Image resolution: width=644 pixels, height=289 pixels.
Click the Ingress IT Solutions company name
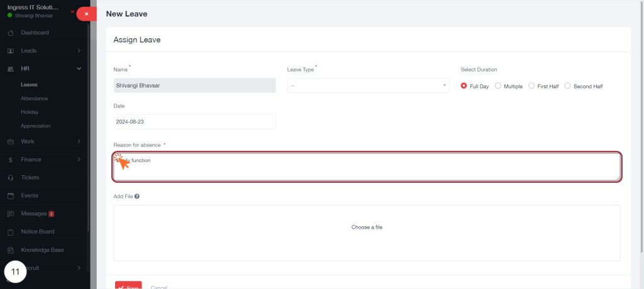pyautogui.click(x=33, y=8)
